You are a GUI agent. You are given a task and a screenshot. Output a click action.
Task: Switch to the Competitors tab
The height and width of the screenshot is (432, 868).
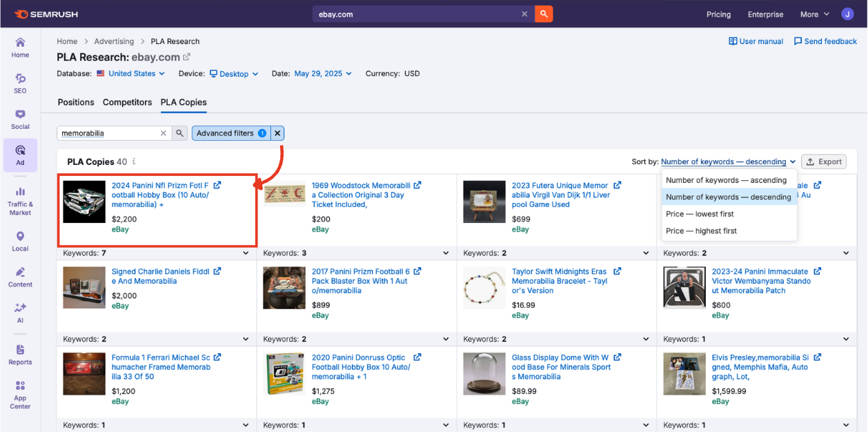pos(127,102)
